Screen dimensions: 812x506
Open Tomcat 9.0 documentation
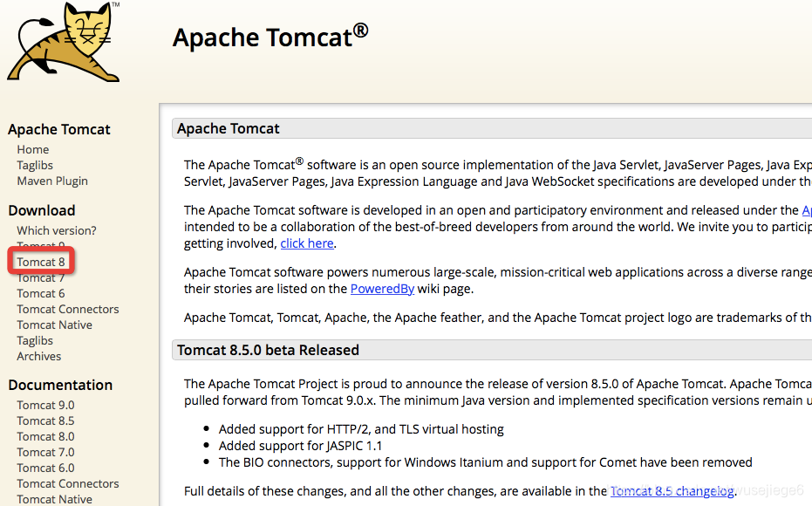click(45, 405)
